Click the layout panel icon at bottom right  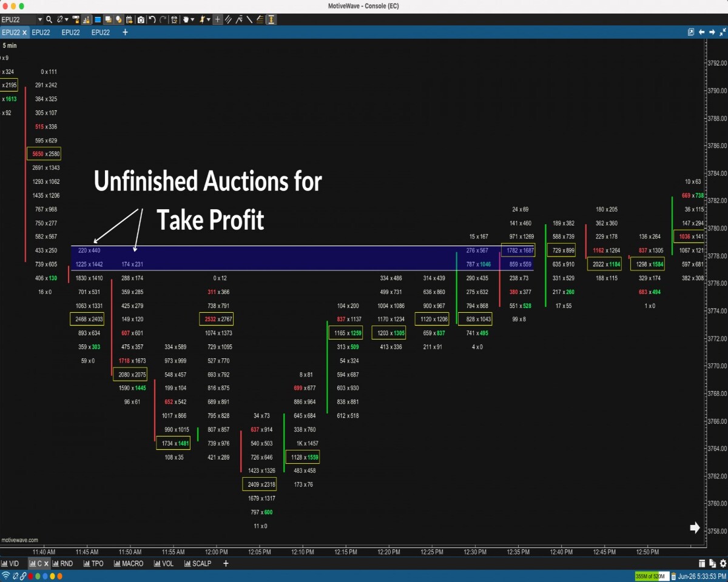(702, 564)
